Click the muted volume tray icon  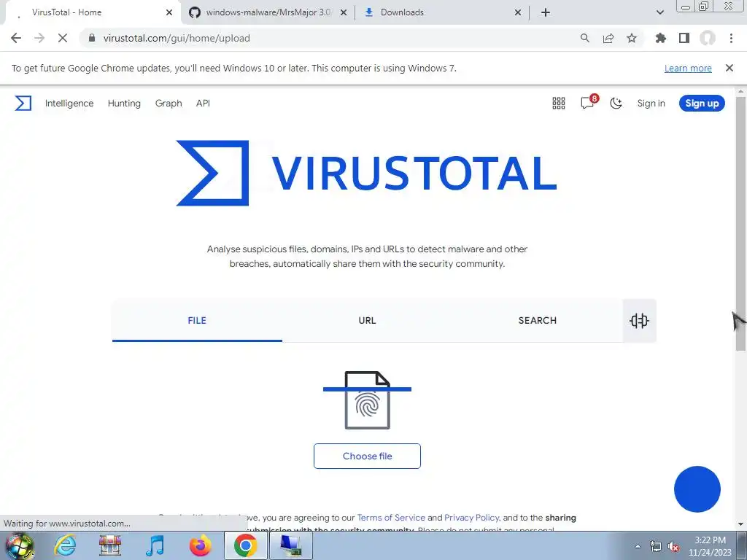pos(673,546)
